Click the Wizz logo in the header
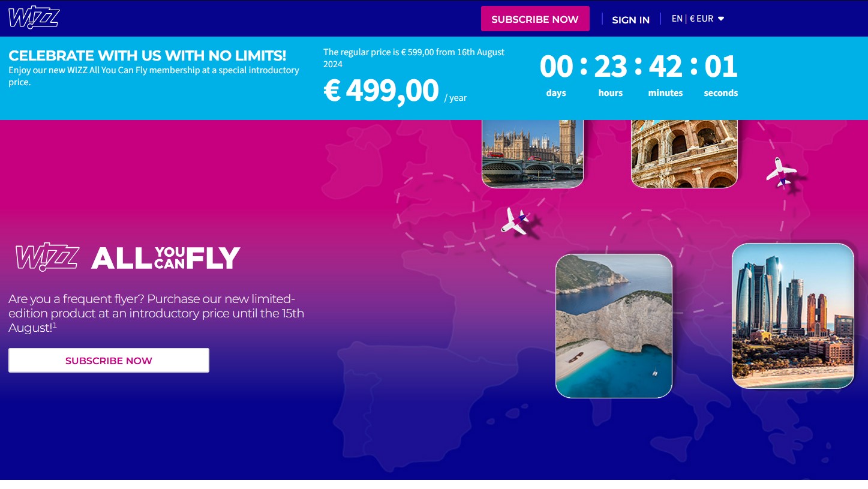Viewport: 868px width, 489px height. (x=34, y=18)
